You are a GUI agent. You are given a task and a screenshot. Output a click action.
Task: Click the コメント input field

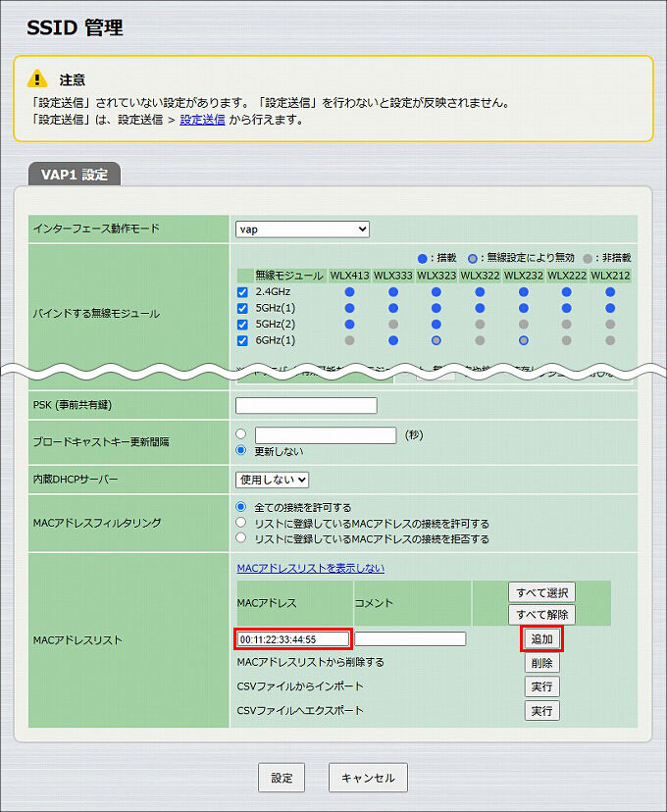(x=410, y=639)
